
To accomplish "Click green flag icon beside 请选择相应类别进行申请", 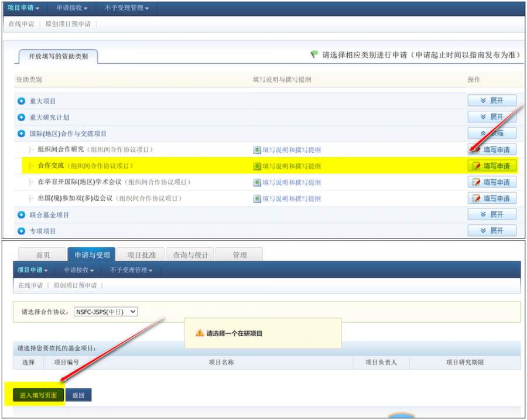I will (x=314, y=54).
